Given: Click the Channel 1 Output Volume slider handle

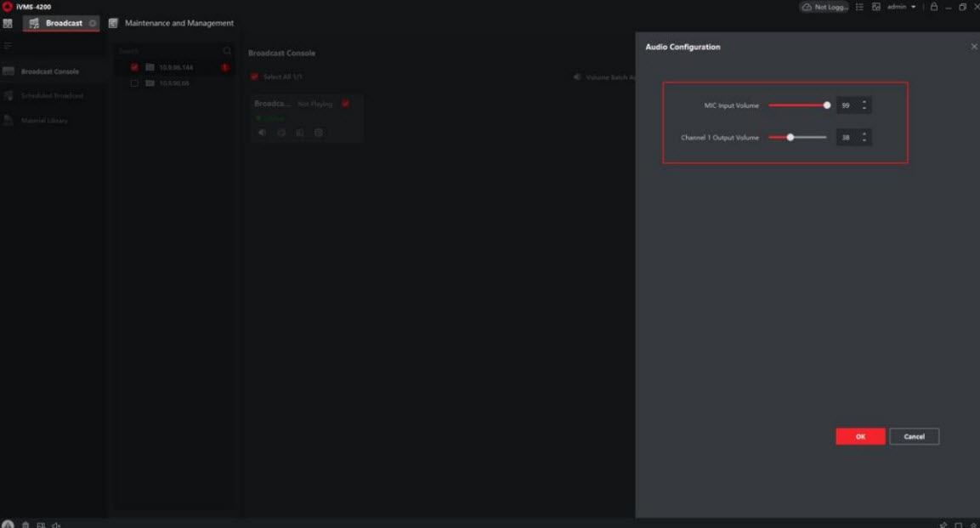Looking at the screenshot, I should (790, 137).
